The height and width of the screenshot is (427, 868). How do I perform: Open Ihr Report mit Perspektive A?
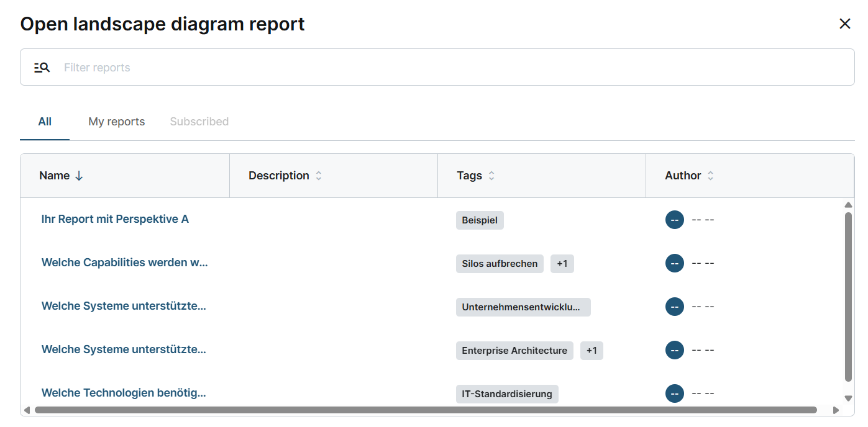tap(115, 219)
